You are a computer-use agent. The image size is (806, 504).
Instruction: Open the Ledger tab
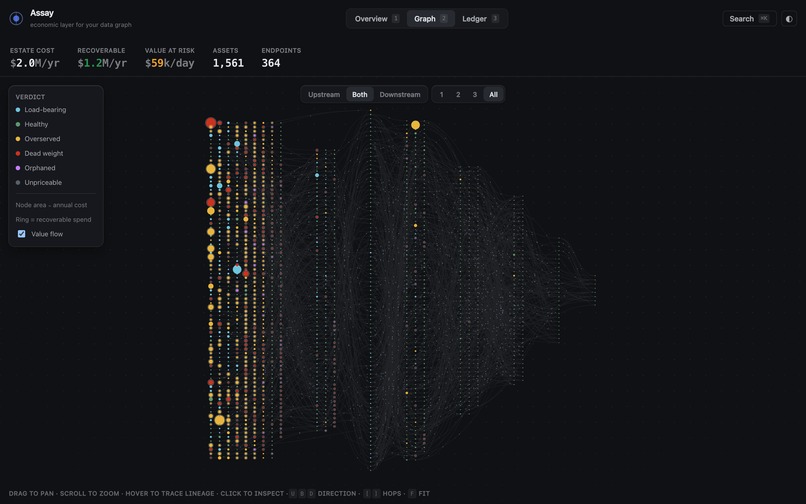(x=481, y=19)
